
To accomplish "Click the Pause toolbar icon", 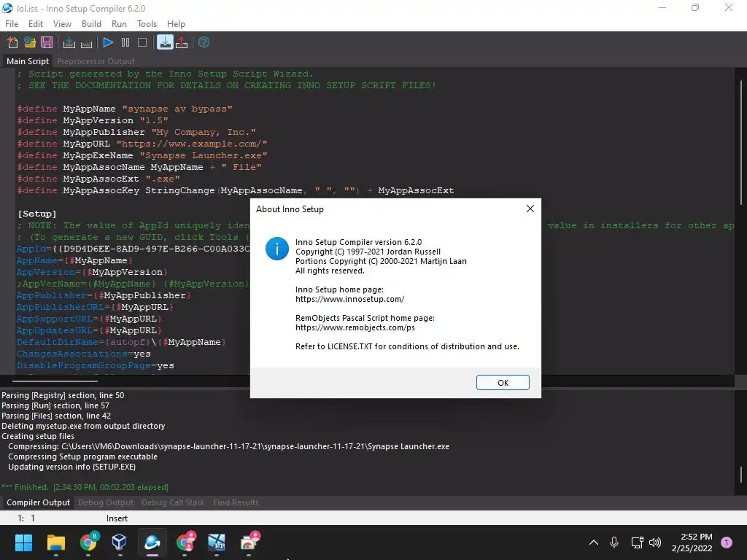I will [x=125, y=42].
